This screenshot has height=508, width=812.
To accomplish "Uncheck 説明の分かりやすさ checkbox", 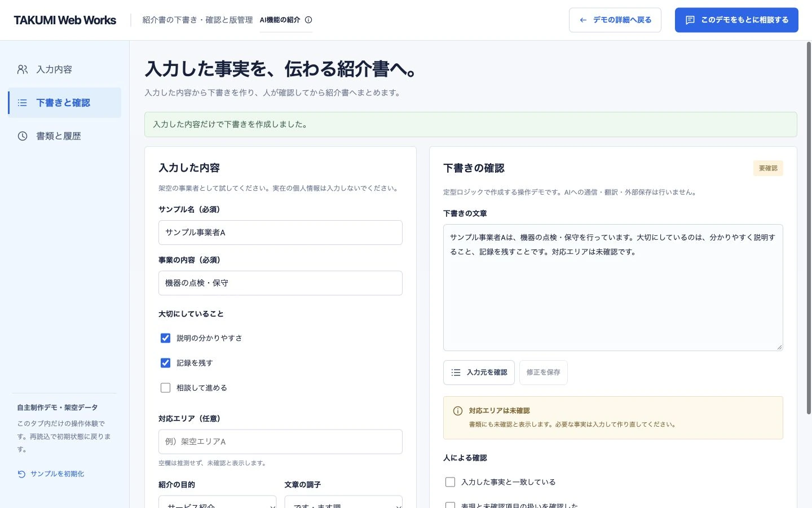I will pos(165,338).
